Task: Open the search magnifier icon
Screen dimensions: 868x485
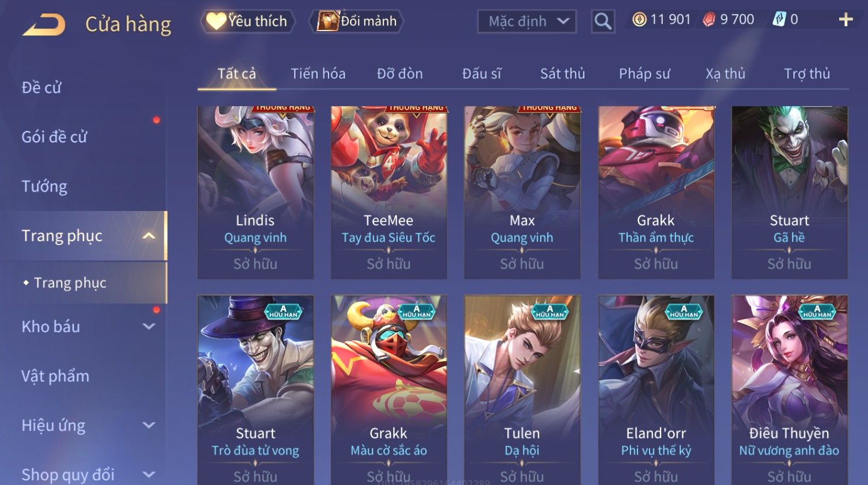Action: [603, 21]
